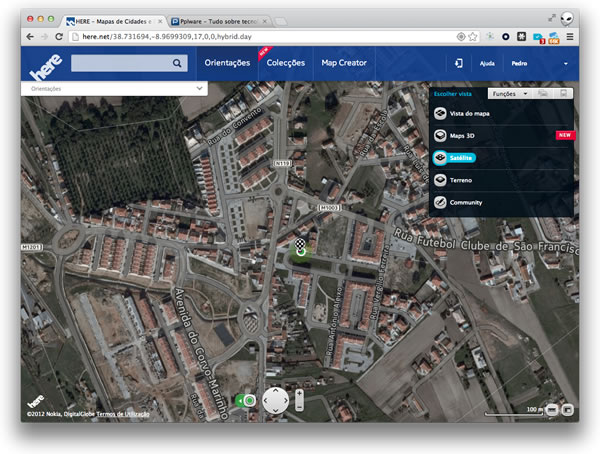Click the extension icon with orange badge
This screenshot has height=454, width=600.
click(x=554, y=38)
